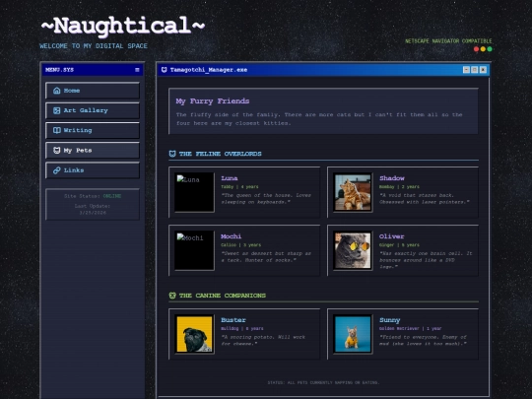
Task: Click the name Buster
Action: coord(233,320)
